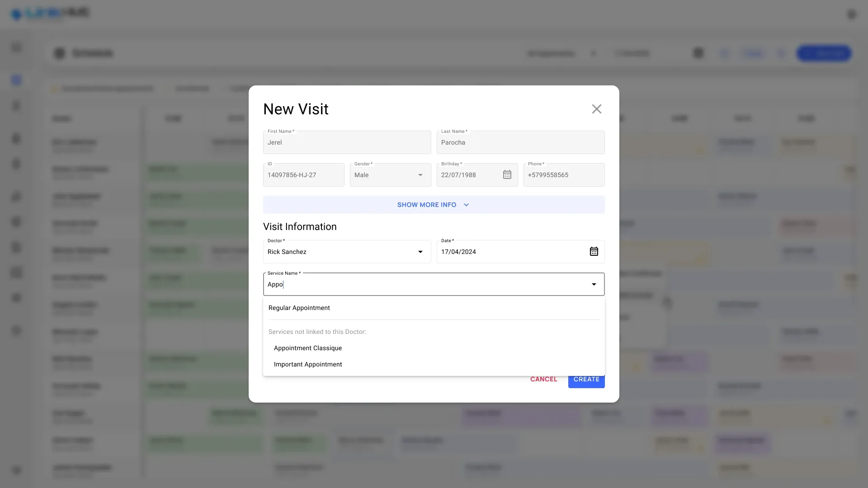Open the Birthday calendar picker icon
Image resolution: width=868 pixels, height=488 pixels.
[507, 175]
